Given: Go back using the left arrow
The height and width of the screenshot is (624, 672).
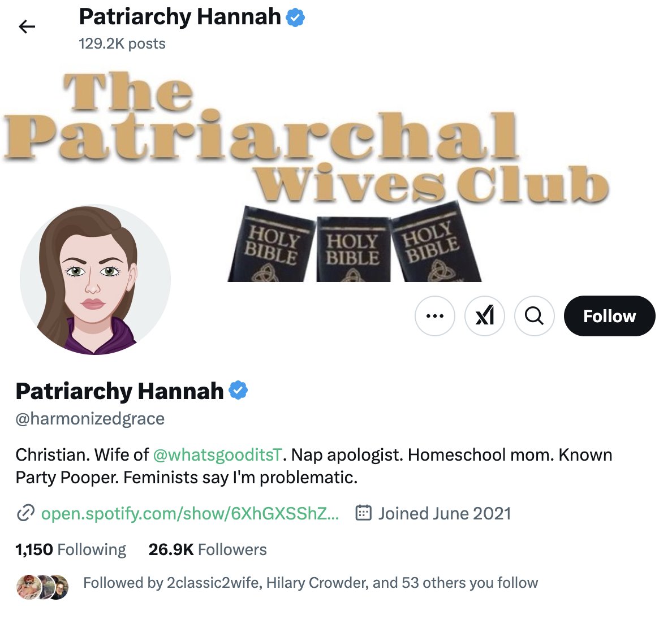Looking at the screenshot, I should click(x=27, y=27).
